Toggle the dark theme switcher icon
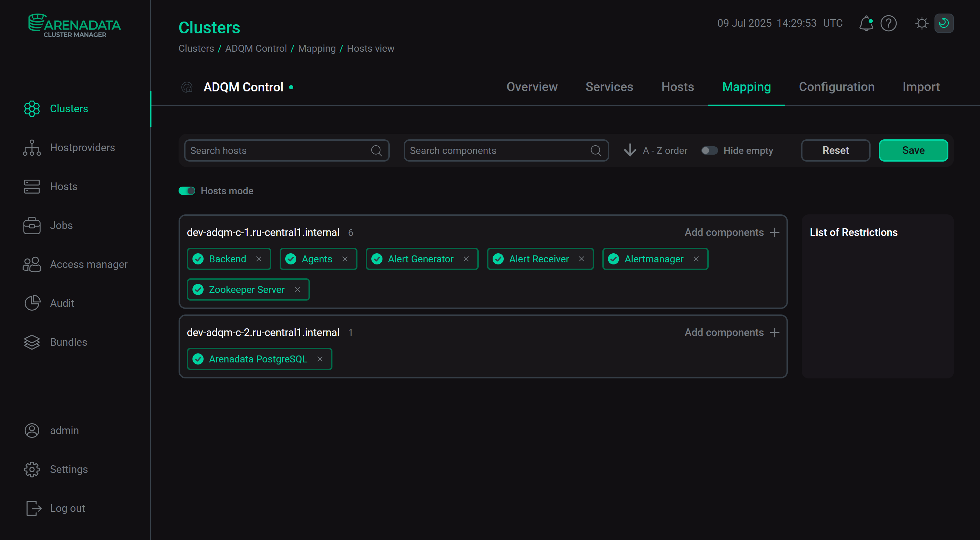The image size is (980, 540). tap(944, 23)
